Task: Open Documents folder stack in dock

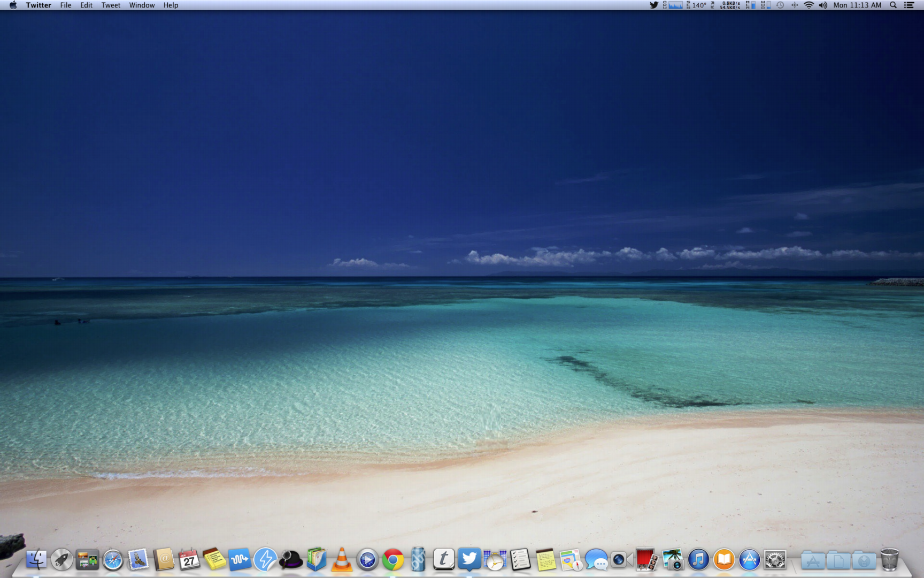Action: (838, 560)
